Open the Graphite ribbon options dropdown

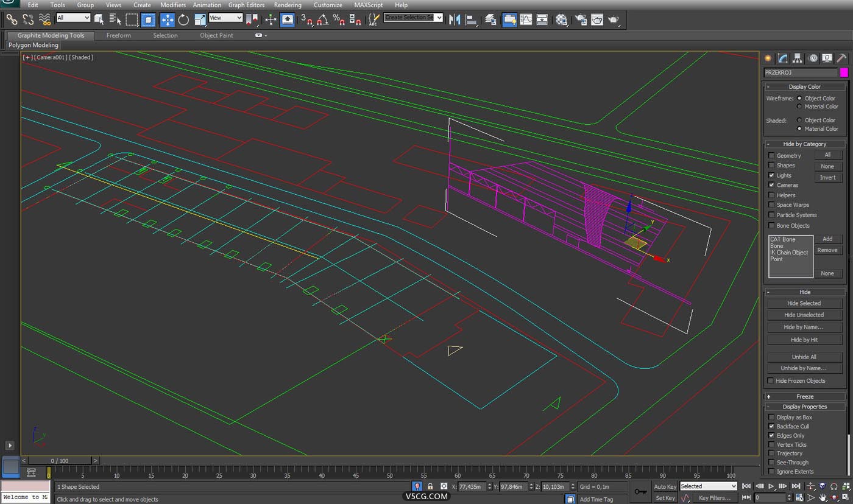[260, 35]
